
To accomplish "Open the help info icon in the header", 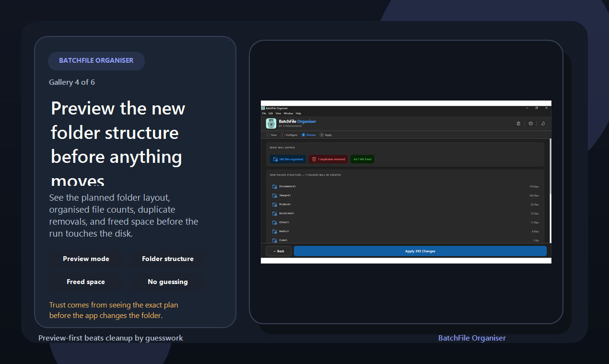I will tap(530, 123).
